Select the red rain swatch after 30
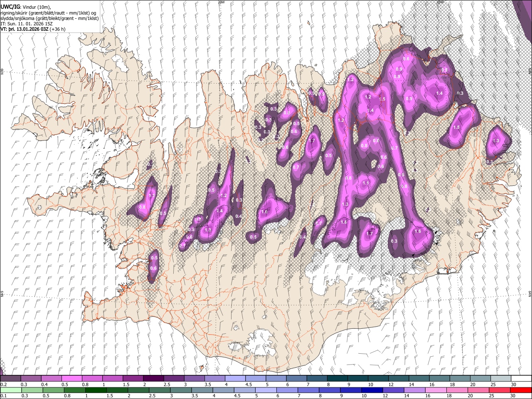The height and width of the screenshot is (399, 532). click(x=521, y=390)
